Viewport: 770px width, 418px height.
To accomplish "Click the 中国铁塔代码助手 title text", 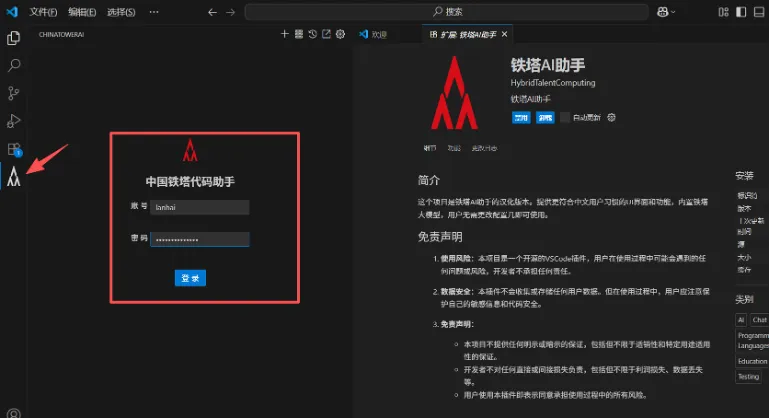I will 190,182.
